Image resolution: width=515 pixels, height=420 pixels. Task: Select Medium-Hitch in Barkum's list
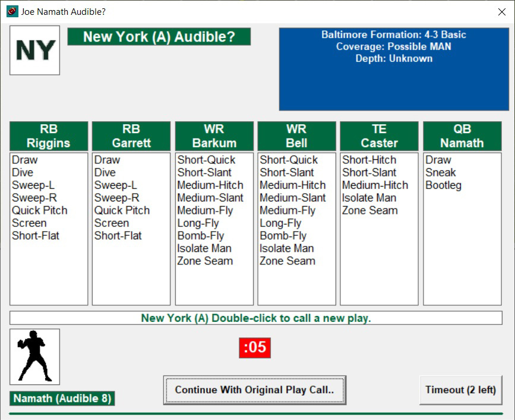tap(210, 185)
